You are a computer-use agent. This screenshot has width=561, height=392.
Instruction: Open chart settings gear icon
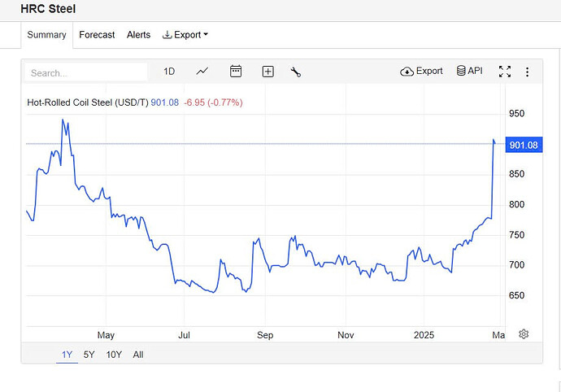(524, 334)
